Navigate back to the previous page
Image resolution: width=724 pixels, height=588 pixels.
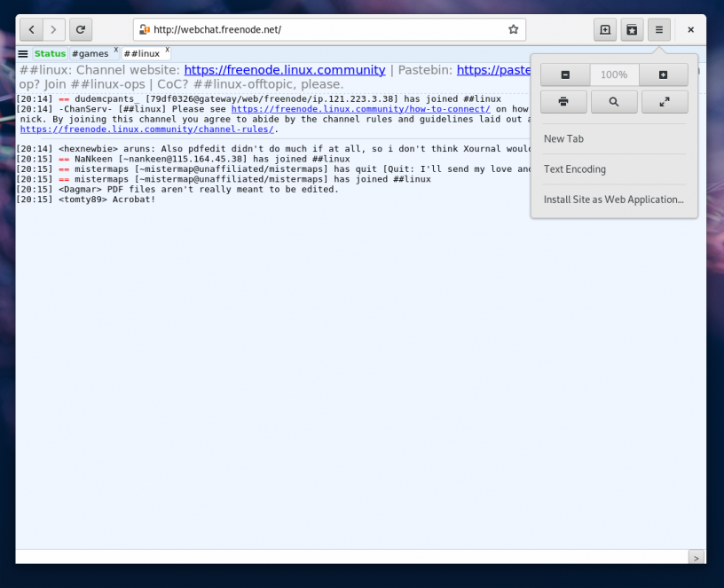tap(31, 29)
